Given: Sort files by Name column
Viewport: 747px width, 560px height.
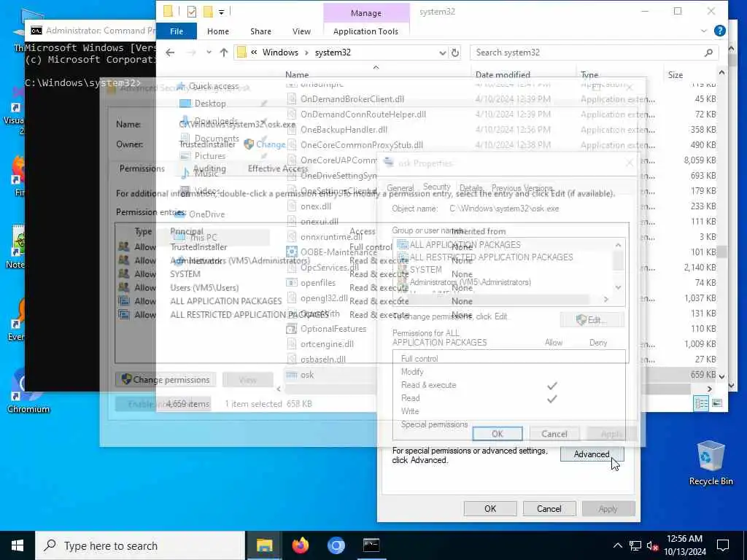Looking at the screenshot, I should (297, 75).
